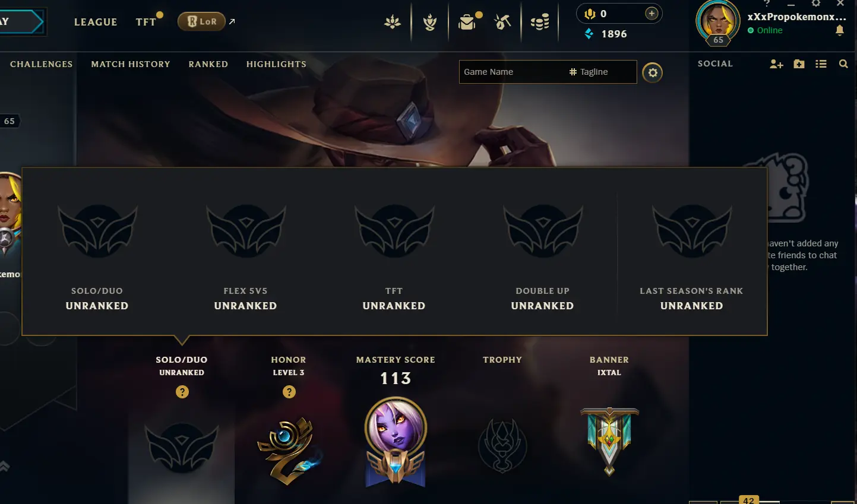Open the Loot crafting icon
This screenshot has height=504, width=857.
tap(502, 23)
